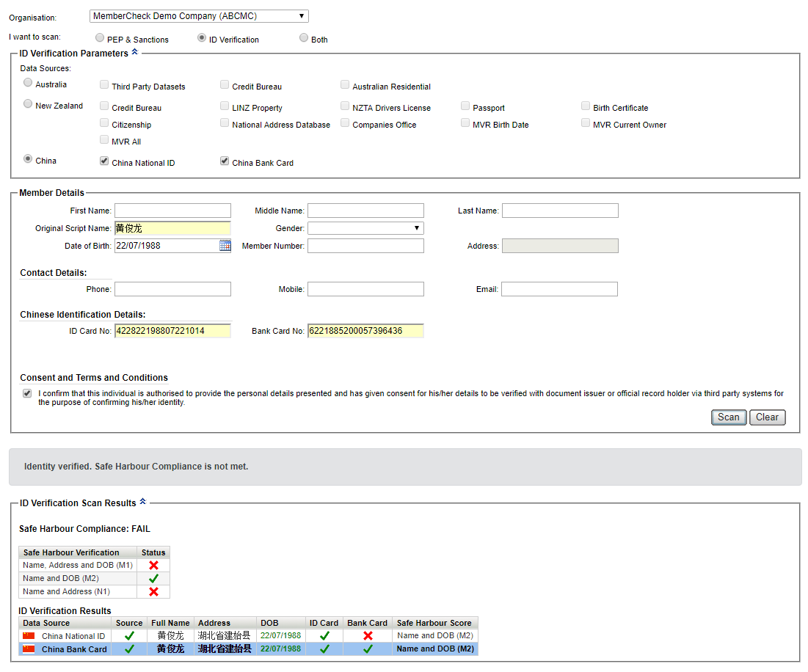Untick the consent confirmation checkbox
The width and height of the screenshot is (808, 672).
pos(27,393)
